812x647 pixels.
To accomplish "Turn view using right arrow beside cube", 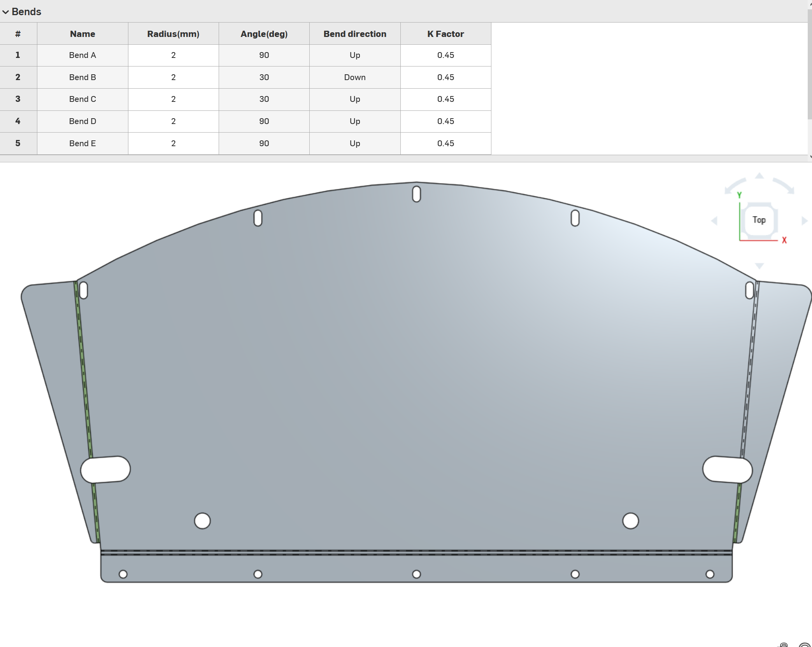I will click(805, 221).
